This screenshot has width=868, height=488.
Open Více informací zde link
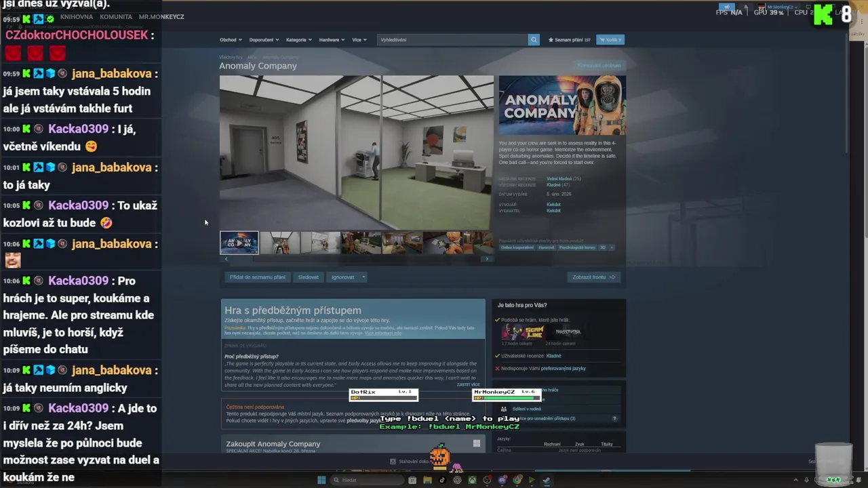tap(382, 333)
